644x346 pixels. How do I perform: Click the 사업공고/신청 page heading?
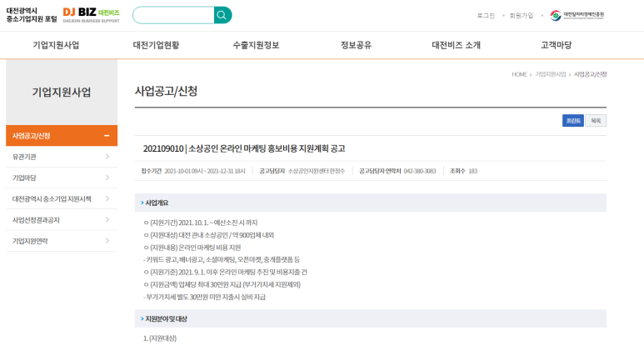[x=166, y=91]
